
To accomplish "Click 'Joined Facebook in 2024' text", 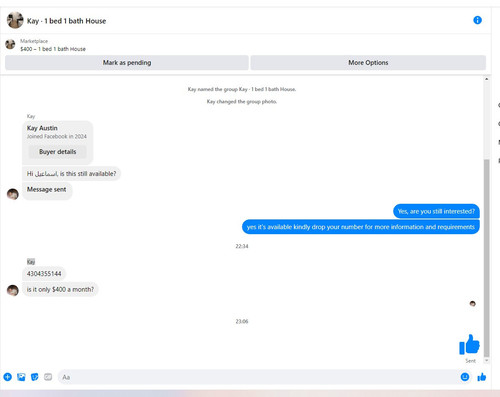I will click(57, 136).
